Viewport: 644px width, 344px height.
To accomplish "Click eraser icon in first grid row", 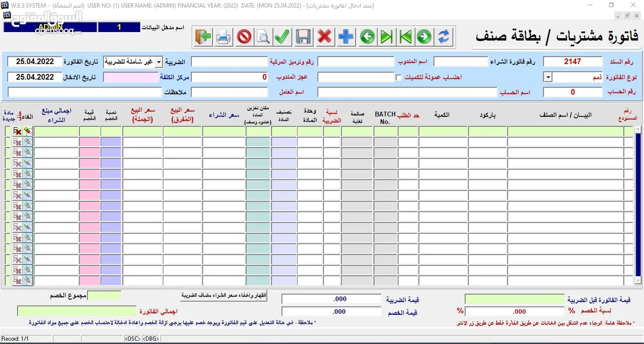I will [28, 131].
